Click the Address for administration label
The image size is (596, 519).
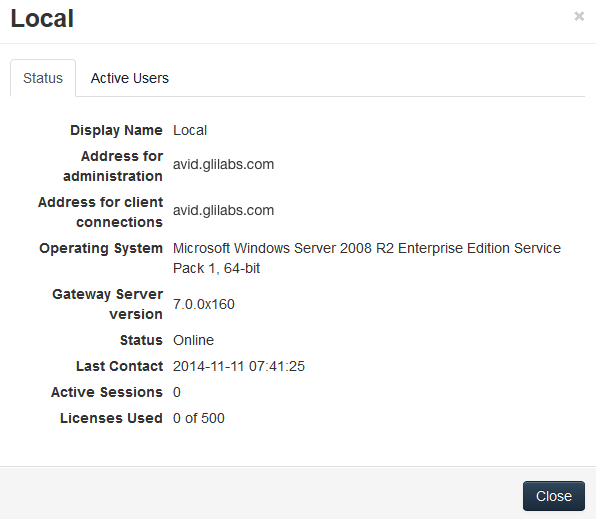tap(113, 166)
